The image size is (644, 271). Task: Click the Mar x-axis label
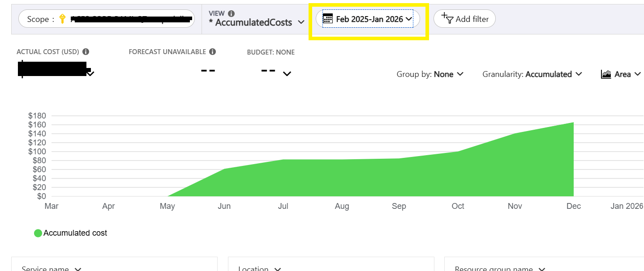(x=52, y=206)
